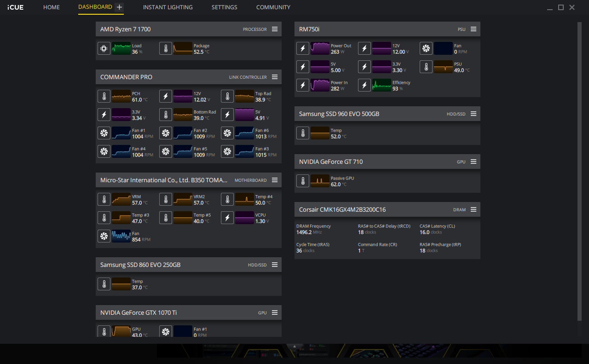
Task: Click Commander Pro 12V lightning icon
Action: pos(166,96)
